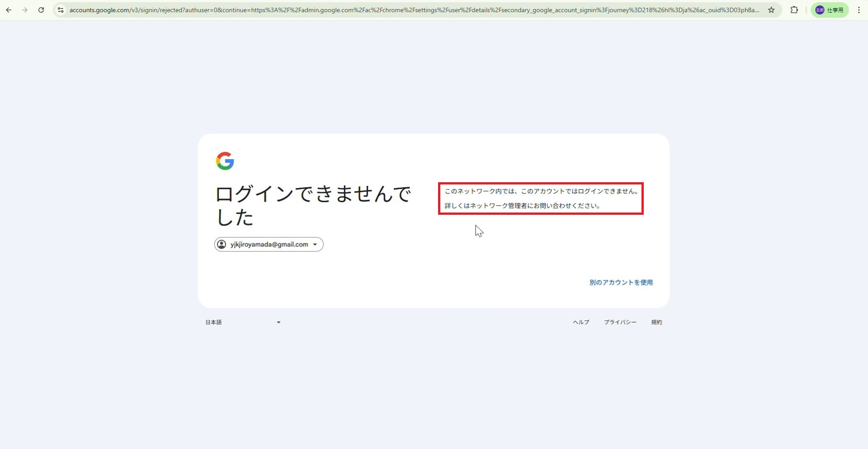868x449 pixels.
Task: Click the Google logo on the card
Action: click(225, 161)
